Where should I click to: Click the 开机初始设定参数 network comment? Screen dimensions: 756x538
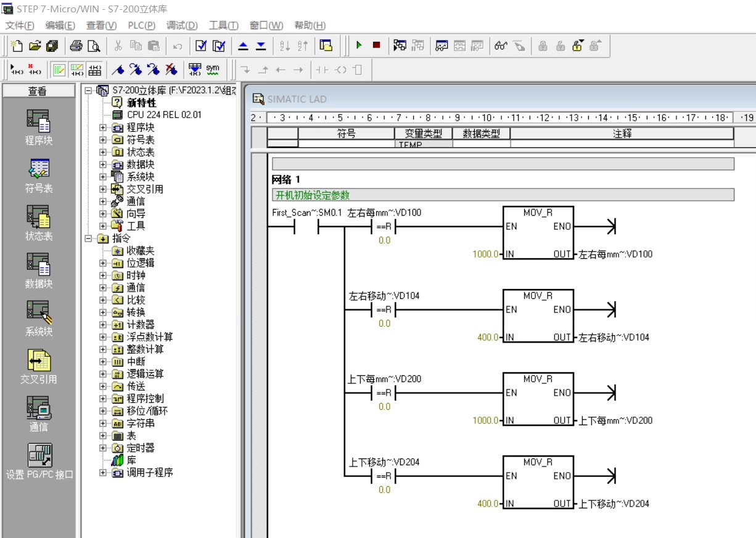pyautogui.click(x=503, y=195)
